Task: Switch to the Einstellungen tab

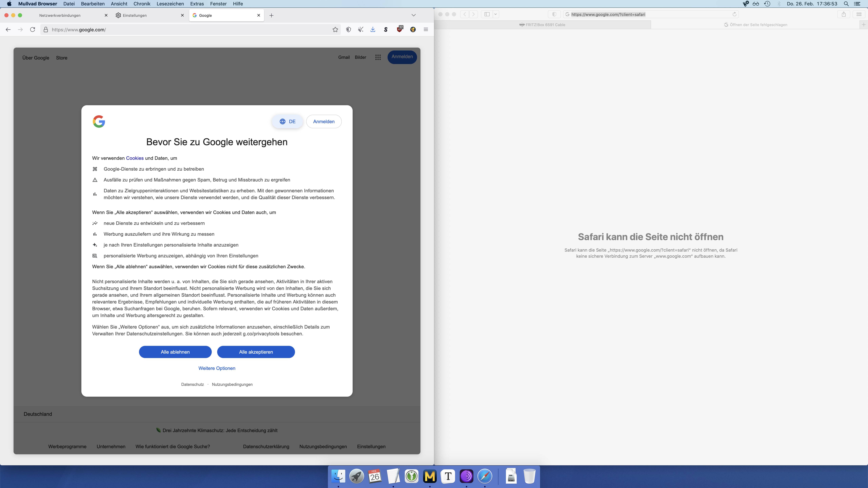Action: [x=135, y=15]
